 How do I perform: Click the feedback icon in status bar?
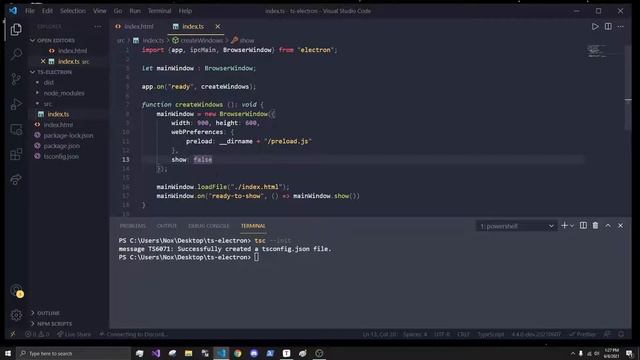click(x=607, y=334)
